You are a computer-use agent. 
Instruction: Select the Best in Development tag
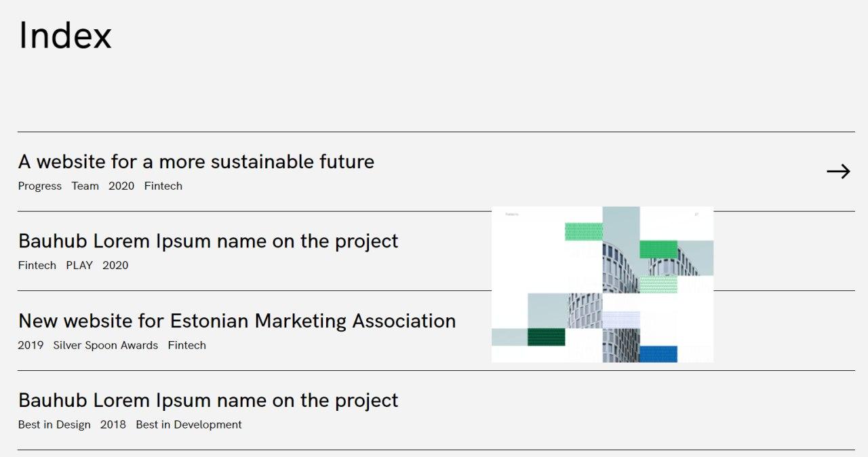tap(189, 424)
